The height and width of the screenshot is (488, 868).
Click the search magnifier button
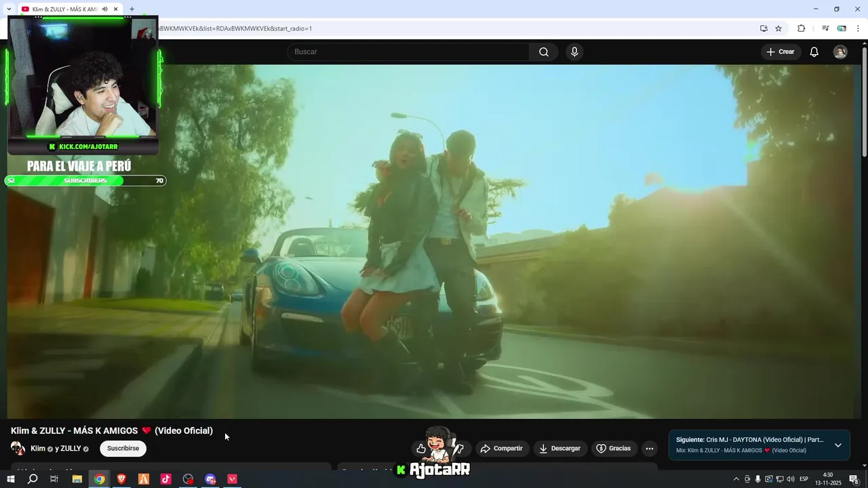(544, 52)
